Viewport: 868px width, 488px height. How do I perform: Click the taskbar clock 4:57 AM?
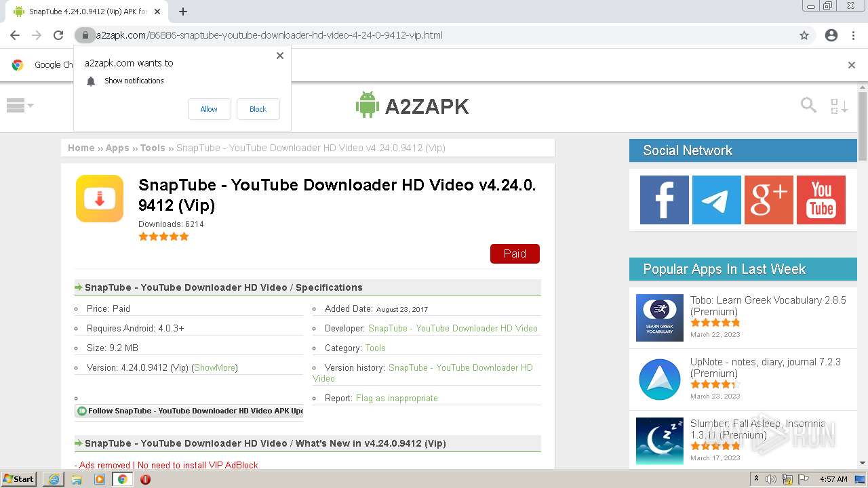pos(833,479)
